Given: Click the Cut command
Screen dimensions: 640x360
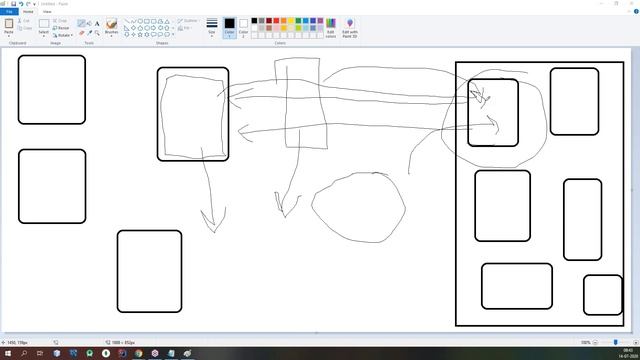Looking at the screenshot, I should [x=24, y=20].
